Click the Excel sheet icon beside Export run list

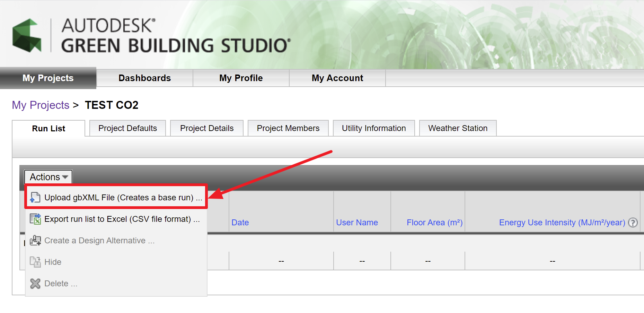[x=35, y=219]
